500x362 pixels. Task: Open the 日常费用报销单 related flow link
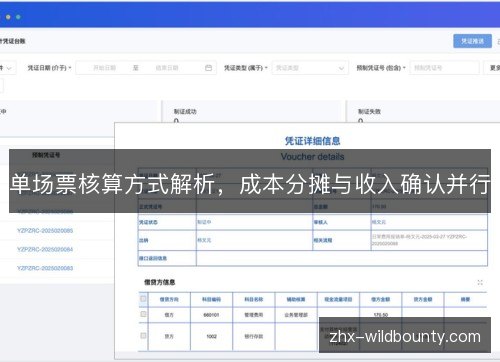tap(419, 240)
